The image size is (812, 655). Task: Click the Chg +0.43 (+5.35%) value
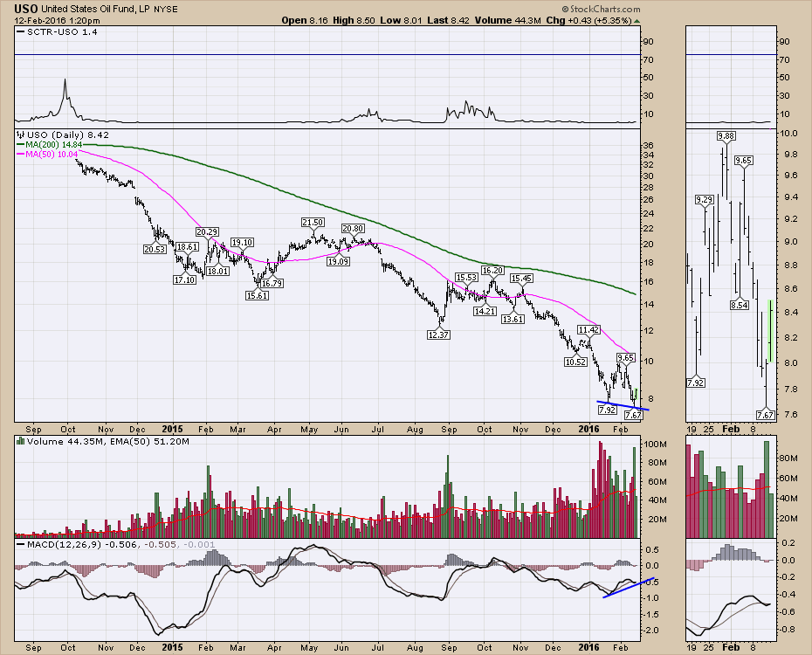[588, 21]
